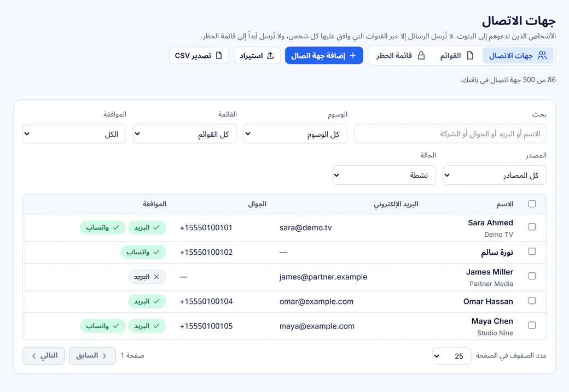Click email maya@example.com

click(x=317, y=326)
